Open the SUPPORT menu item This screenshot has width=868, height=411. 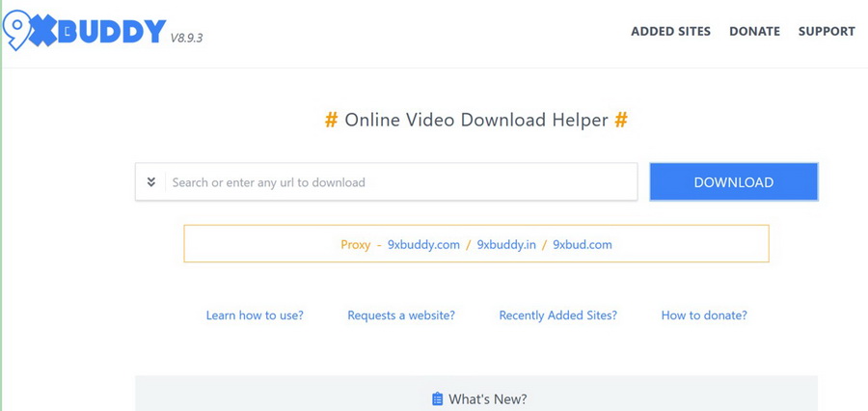pyautogui.click(x=827, y=31)
